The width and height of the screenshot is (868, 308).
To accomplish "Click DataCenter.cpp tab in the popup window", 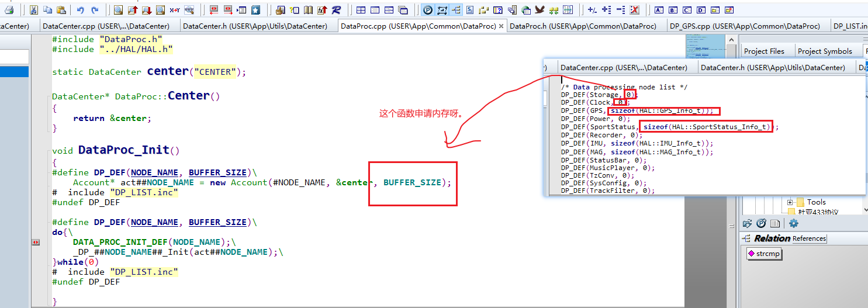I will (x=624, y=67).
